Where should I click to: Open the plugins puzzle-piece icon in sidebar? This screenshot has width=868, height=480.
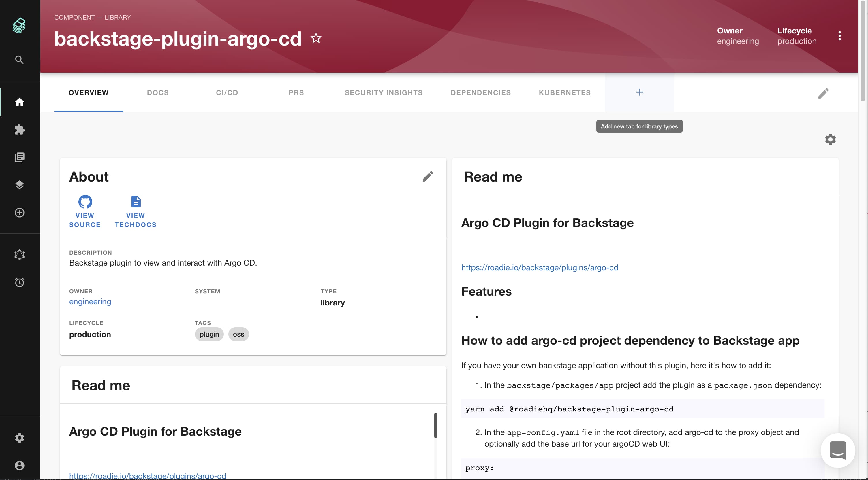(20, 130)
